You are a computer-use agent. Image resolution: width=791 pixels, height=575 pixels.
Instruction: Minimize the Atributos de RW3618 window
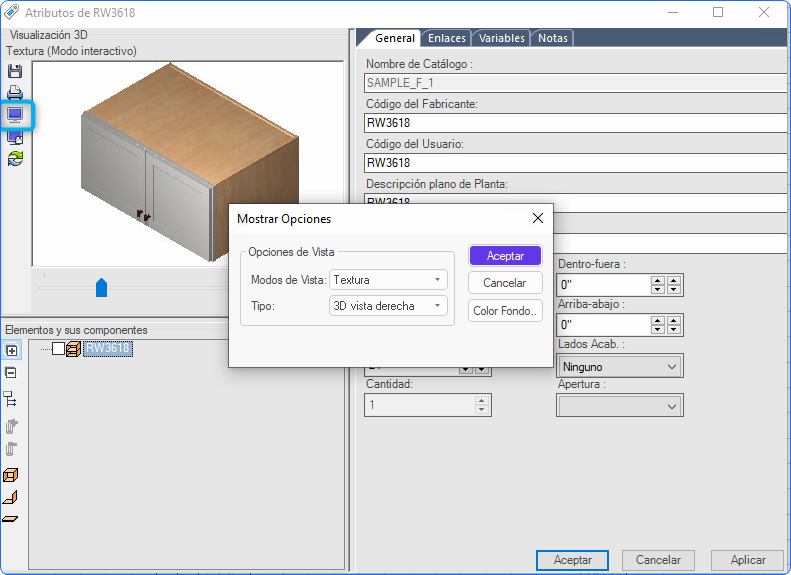click(672, 12)
